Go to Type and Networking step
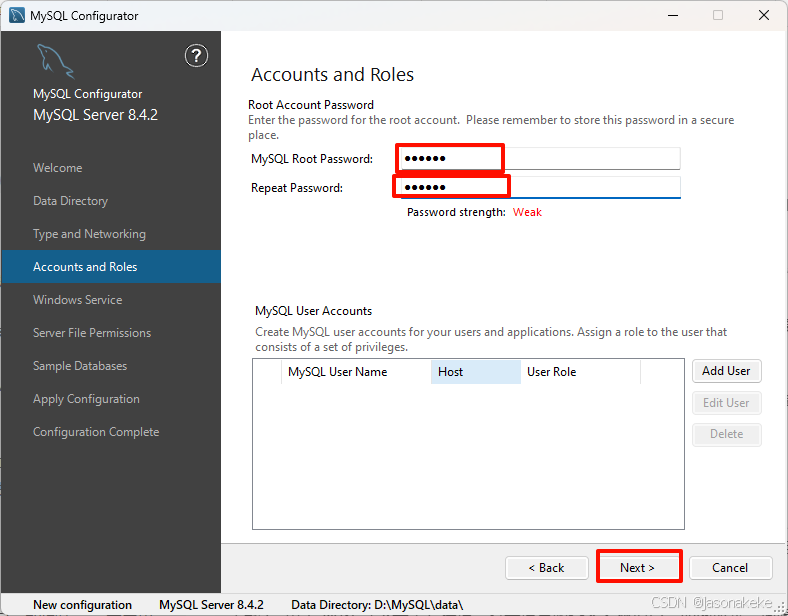 point(89,234)
